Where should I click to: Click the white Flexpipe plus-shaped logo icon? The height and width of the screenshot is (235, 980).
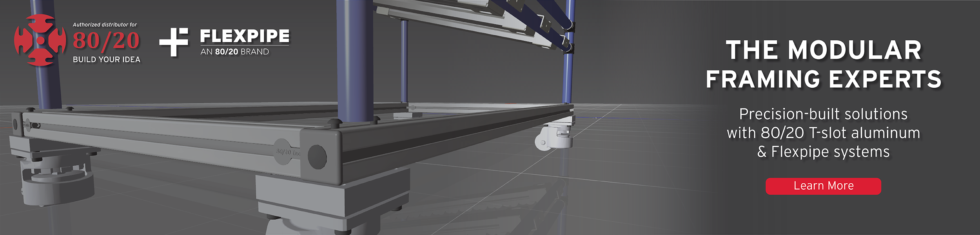pos(174,42)
